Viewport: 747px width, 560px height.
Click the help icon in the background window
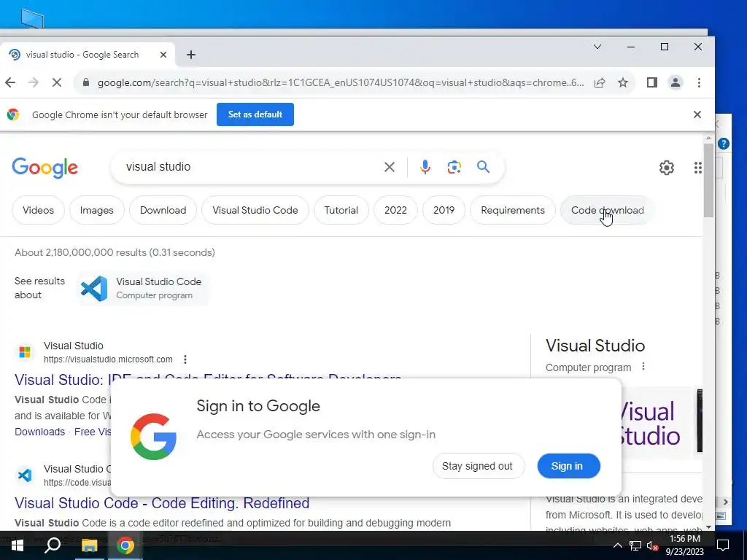click(x=723, y=144)
